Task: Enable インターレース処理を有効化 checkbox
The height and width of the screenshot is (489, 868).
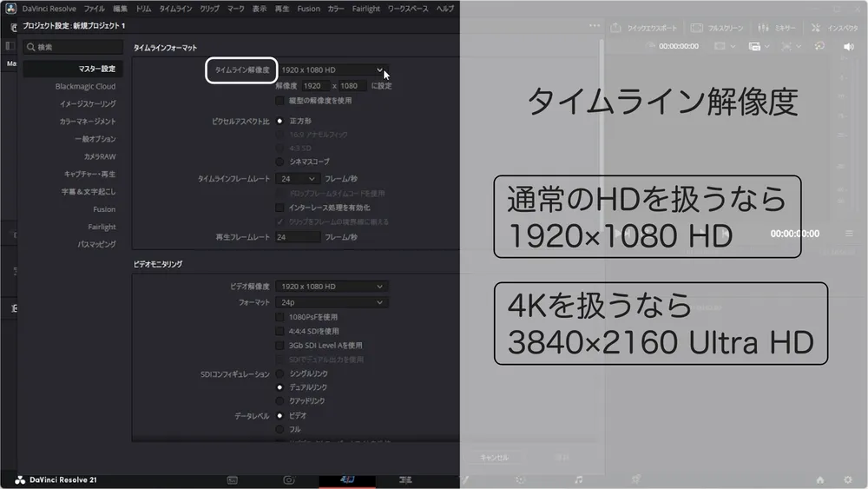Action: [x=279, y=208]
